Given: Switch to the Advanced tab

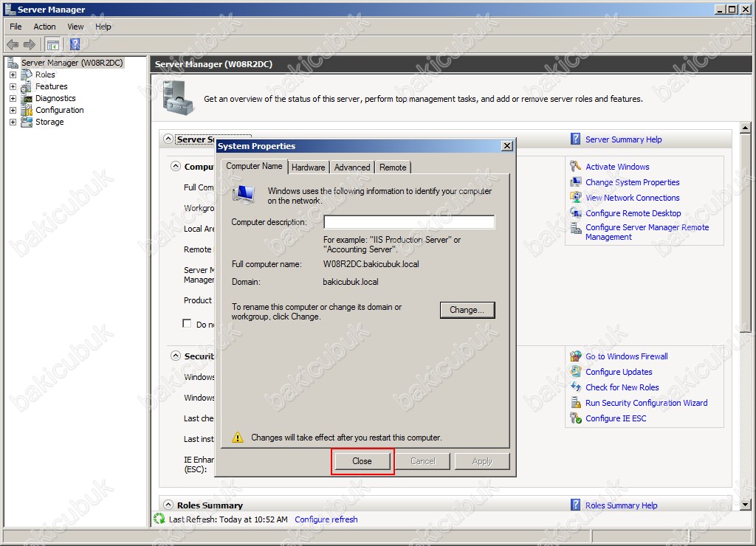Looking at the screenshot, I should 352,167.
